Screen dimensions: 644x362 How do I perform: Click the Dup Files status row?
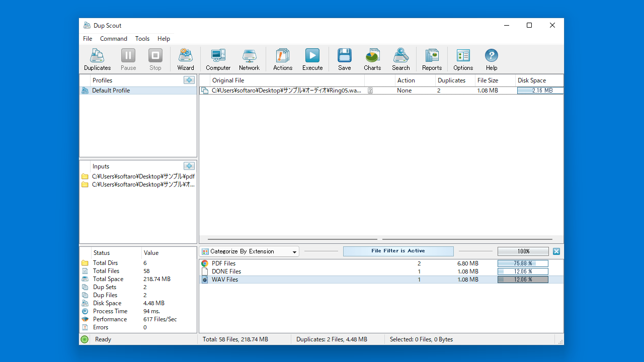pos(138,295)
